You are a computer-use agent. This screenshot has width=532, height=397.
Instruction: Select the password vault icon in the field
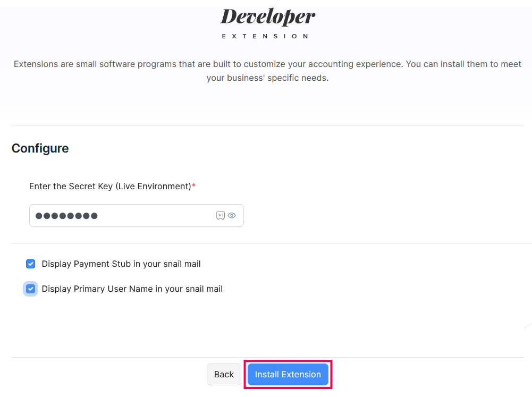tap(220, 215)
